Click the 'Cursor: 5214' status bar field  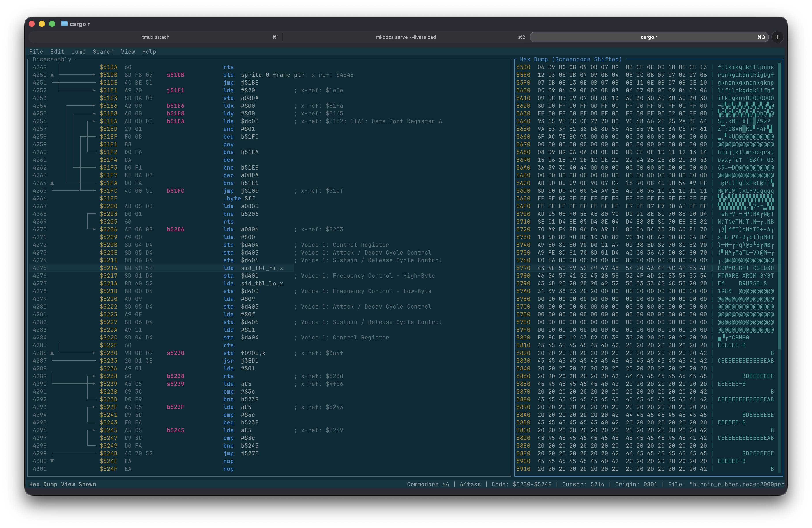click(x=583, y=484)
